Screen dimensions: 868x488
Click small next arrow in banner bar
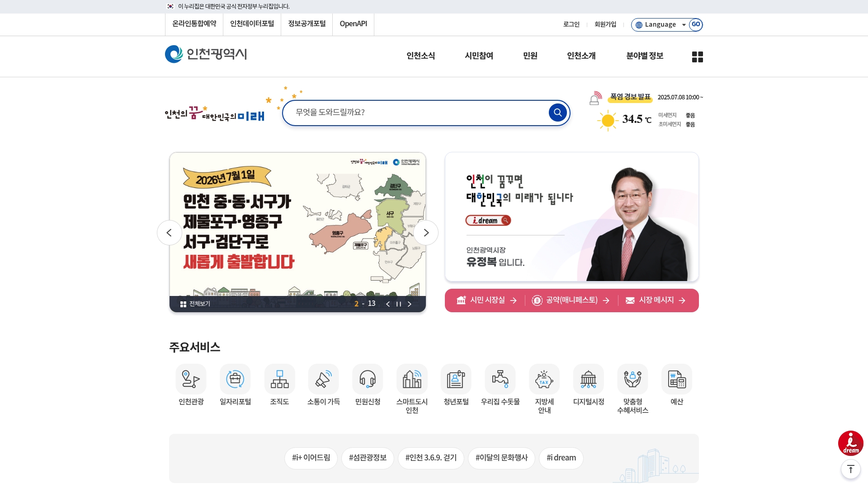point(409,304)
